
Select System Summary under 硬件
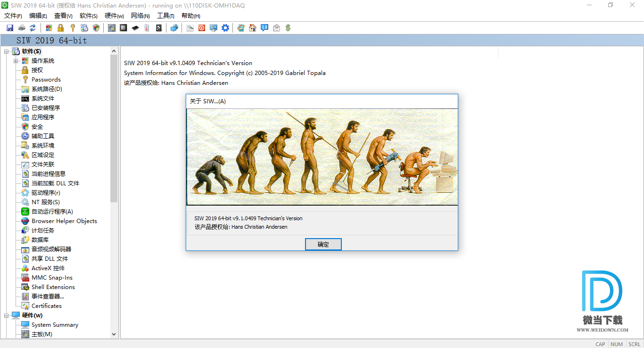55,325
